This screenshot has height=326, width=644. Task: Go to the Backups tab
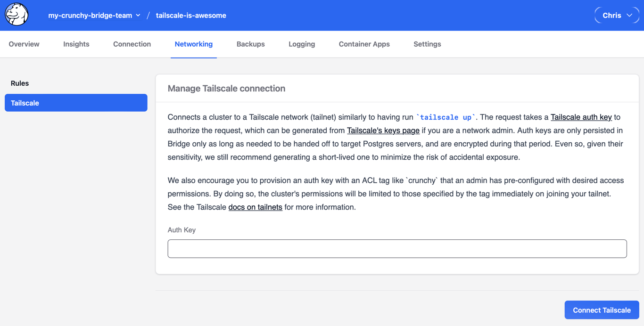251,44
